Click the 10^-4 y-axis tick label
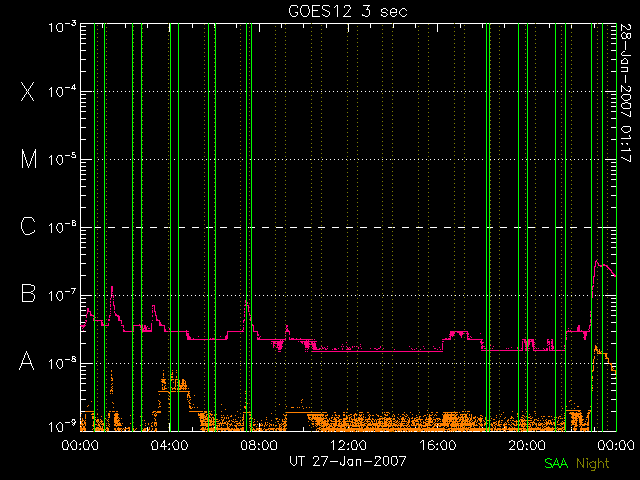Image resolution: width=640 pixels, height=480 pixels. [x=62, y=92]
